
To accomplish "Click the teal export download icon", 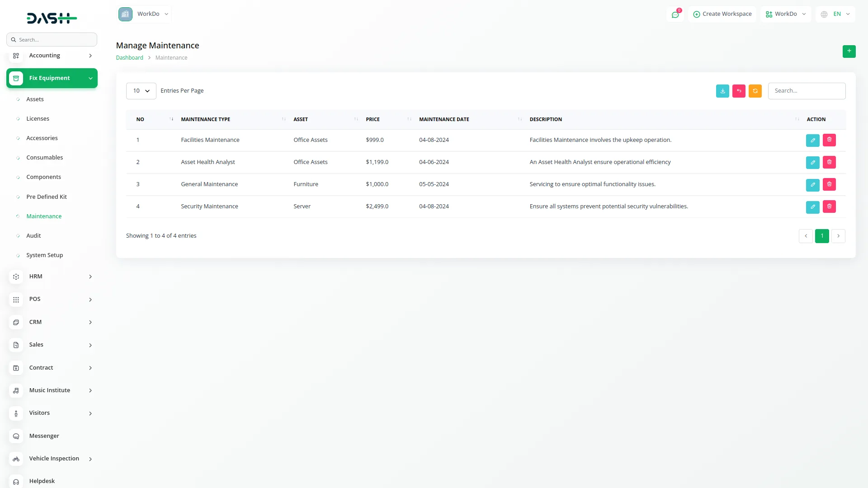I will (x=722, y=91).
